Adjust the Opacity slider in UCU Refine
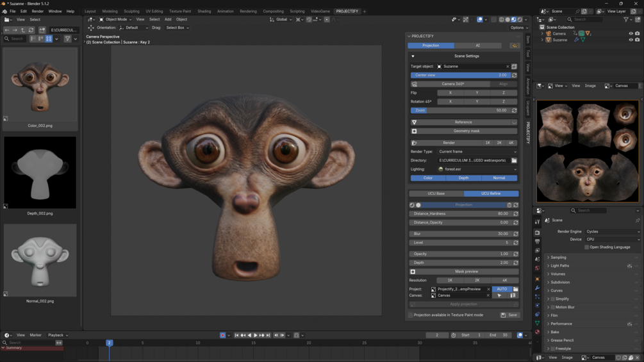Viewport: 644px width, 362px height. [461, 254]
